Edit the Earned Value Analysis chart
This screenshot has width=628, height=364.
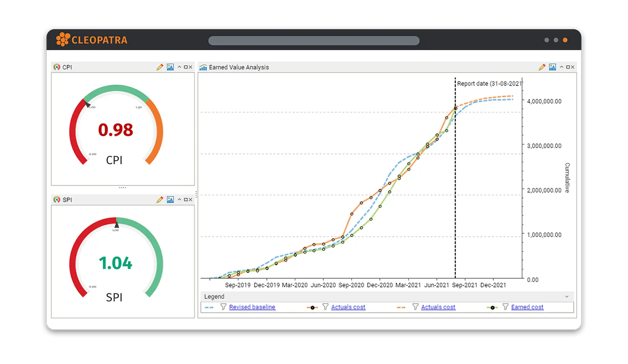pyautogui.click(x=543, y=67)
